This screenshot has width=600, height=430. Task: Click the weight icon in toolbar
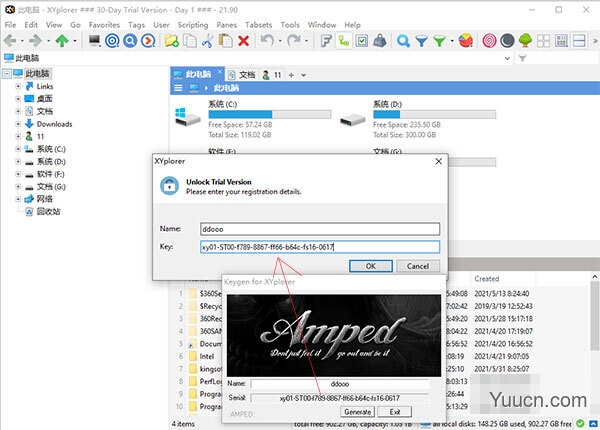[380, 41]
